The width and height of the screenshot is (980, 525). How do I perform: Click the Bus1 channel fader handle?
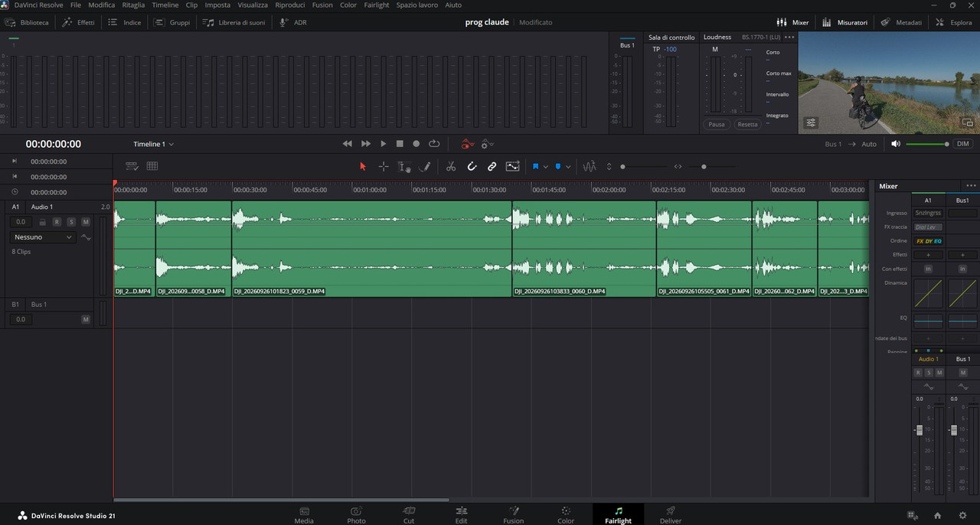(x=953, y=430)
